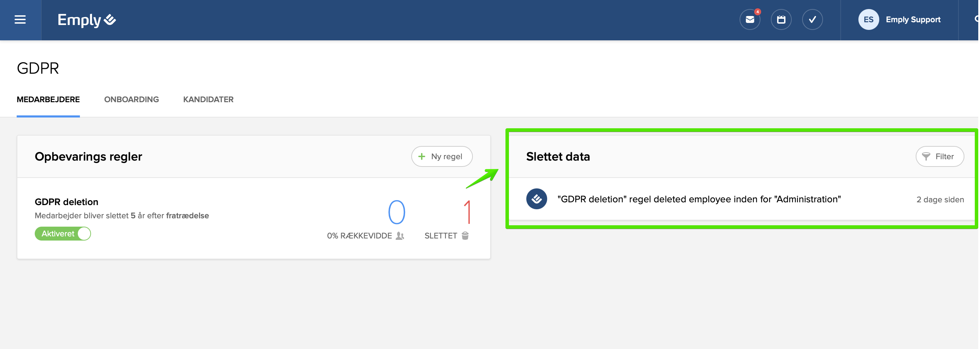Select the MEDARBEJDERE tab

48,100
